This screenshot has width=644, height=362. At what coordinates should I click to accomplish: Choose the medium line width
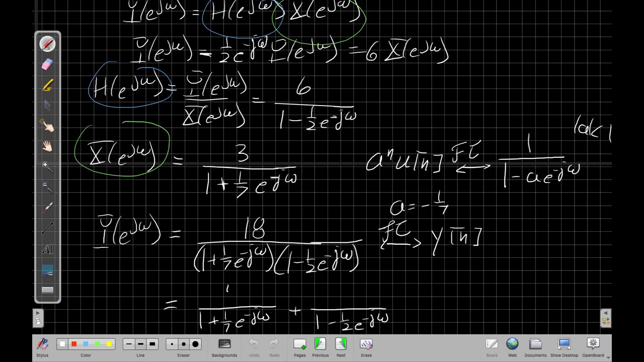(140, 344)
